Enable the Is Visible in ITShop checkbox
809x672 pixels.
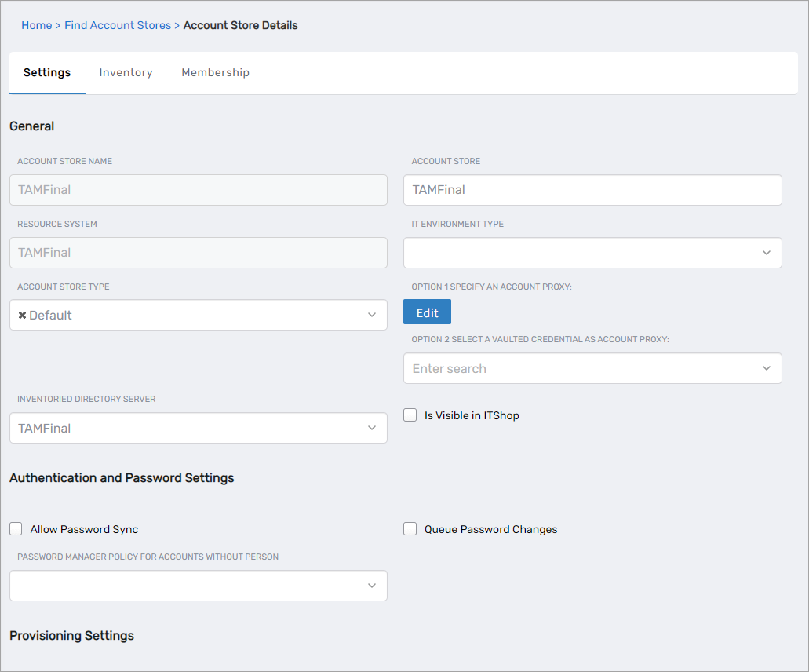click(410, 415)
